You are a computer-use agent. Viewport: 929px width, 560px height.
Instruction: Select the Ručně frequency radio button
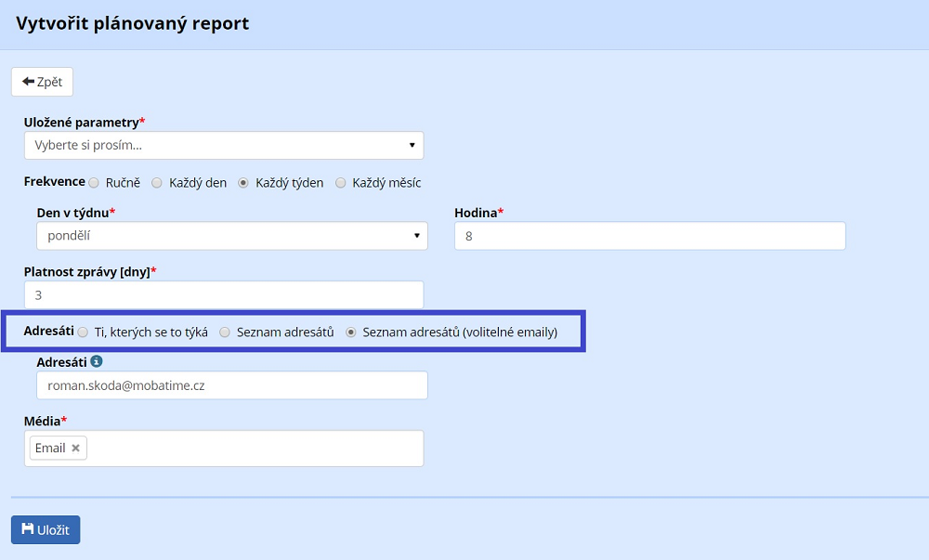coord(94,183)
